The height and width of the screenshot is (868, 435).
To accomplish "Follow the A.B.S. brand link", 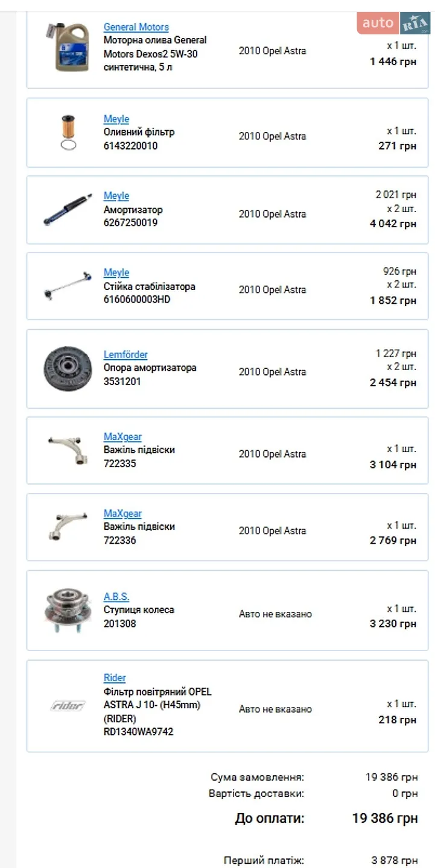I will click(x=116, y=596).
